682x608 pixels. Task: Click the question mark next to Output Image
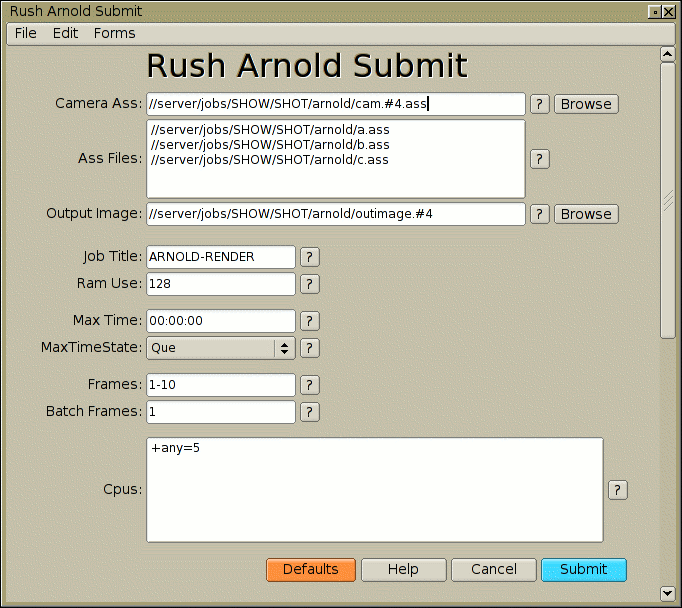[x=539, y=214]
